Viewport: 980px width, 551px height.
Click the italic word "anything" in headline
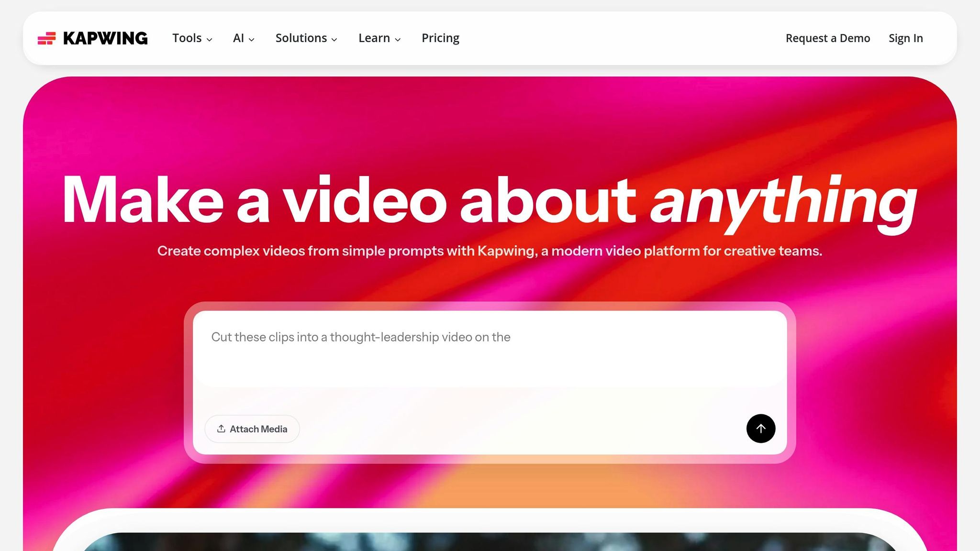click(783, 200)
